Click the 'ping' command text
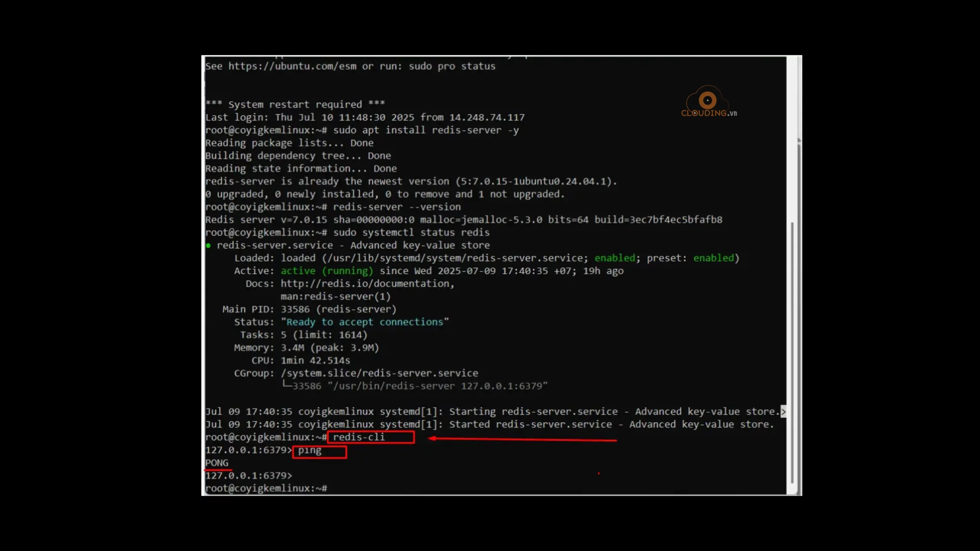Screen dimensions: 980x551 pos(310,450)
